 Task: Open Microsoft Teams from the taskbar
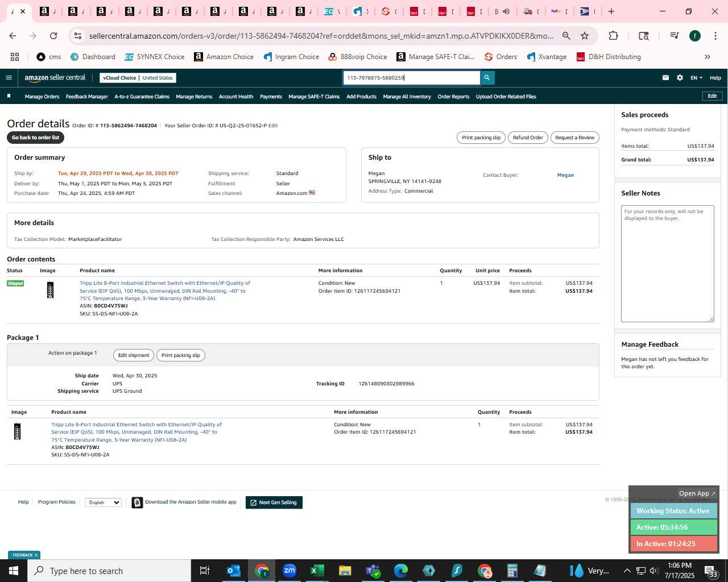(373, 571)
